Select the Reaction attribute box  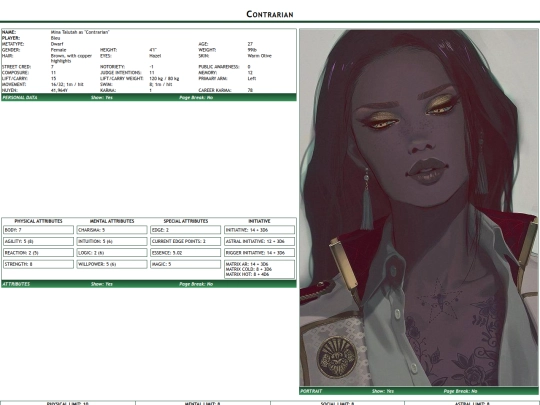tap(38, 253)
